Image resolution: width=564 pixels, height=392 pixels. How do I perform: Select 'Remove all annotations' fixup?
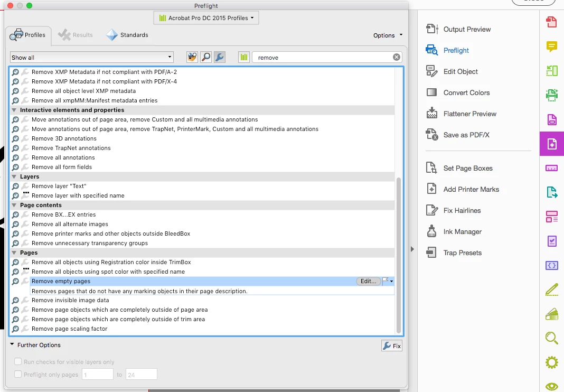point(63,157)
